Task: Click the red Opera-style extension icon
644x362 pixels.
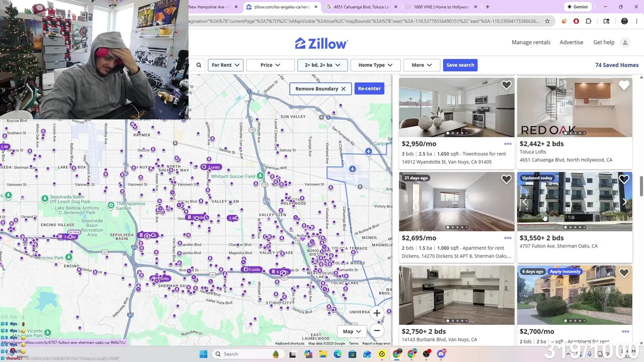Action: [576, 21]
